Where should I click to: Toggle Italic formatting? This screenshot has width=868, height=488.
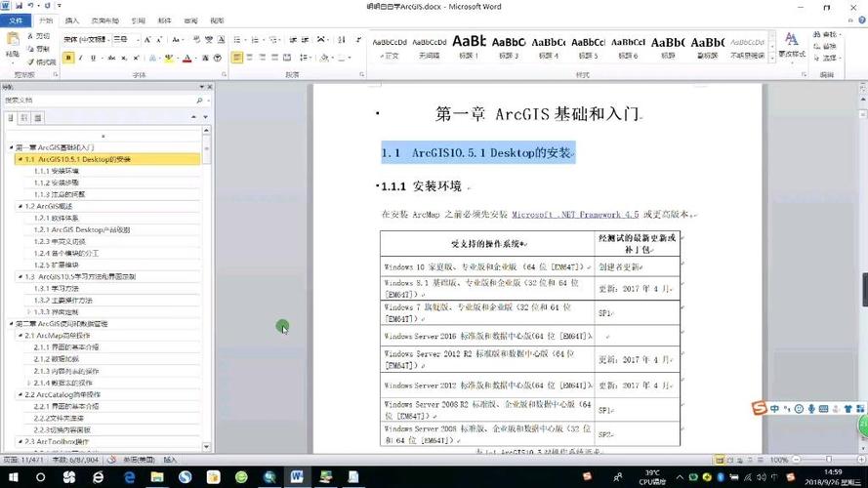pos(81,58)
